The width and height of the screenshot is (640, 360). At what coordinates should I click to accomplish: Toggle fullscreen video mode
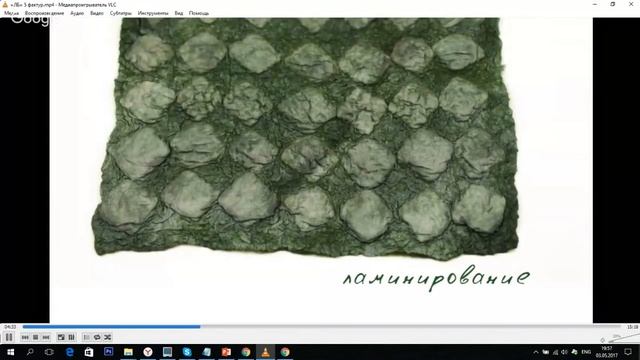click(x=61, y=337)
